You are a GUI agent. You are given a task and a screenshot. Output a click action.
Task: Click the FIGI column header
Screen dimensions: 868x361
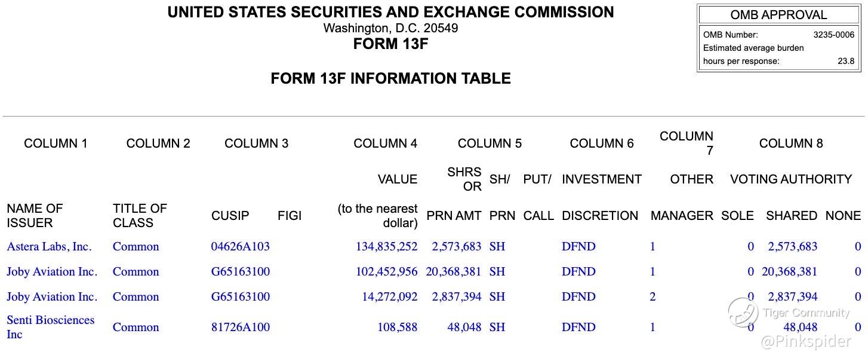coord(290,215)
